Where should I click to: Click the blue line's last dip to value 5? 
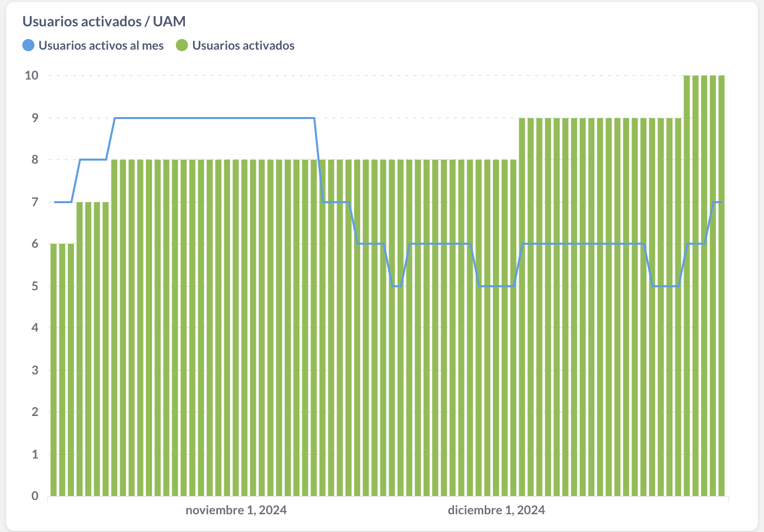tap(666, 286)
